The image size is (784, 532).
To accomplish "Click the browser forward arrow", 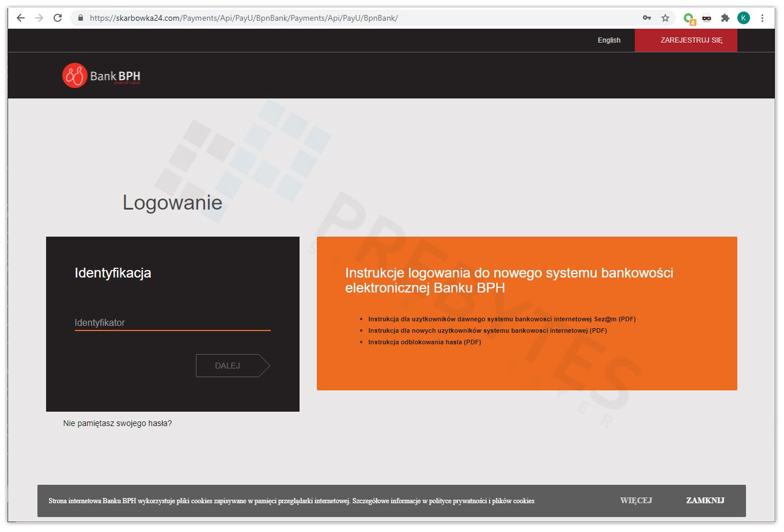I will pyautogui.click(x=39, y=18).
